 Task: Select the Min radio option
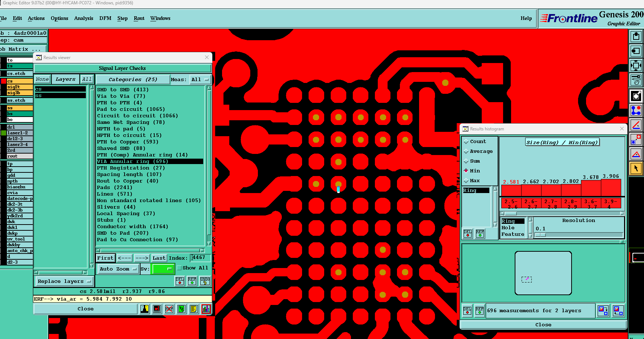click(x=466, y=171)
